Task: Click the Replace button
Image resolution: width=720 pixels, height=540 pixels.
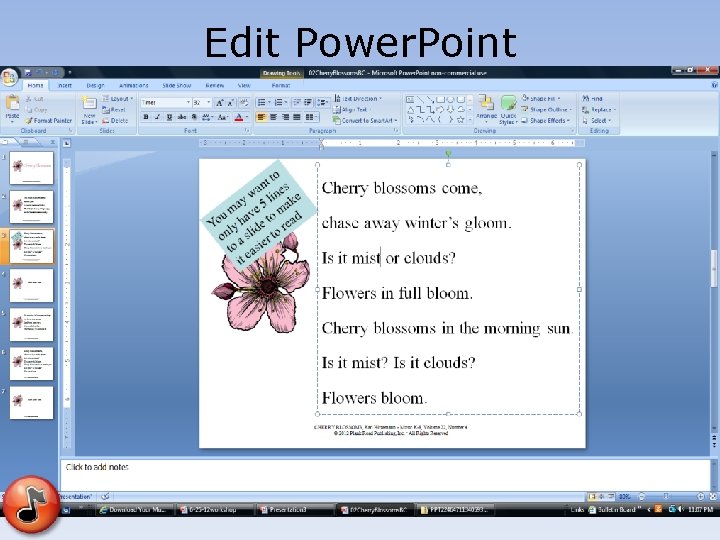Action: pos(598,110)
